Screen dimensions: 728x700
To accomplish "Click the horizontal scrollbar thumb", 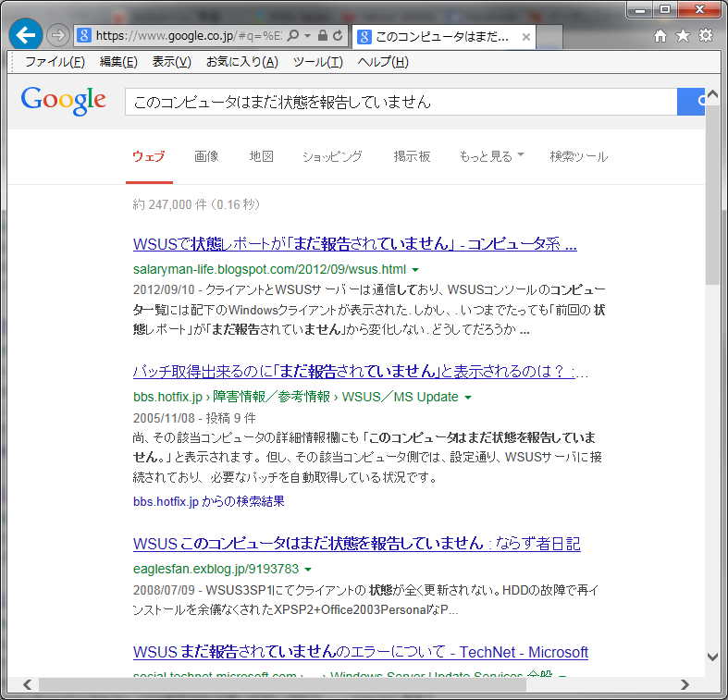I will point(282,684).
